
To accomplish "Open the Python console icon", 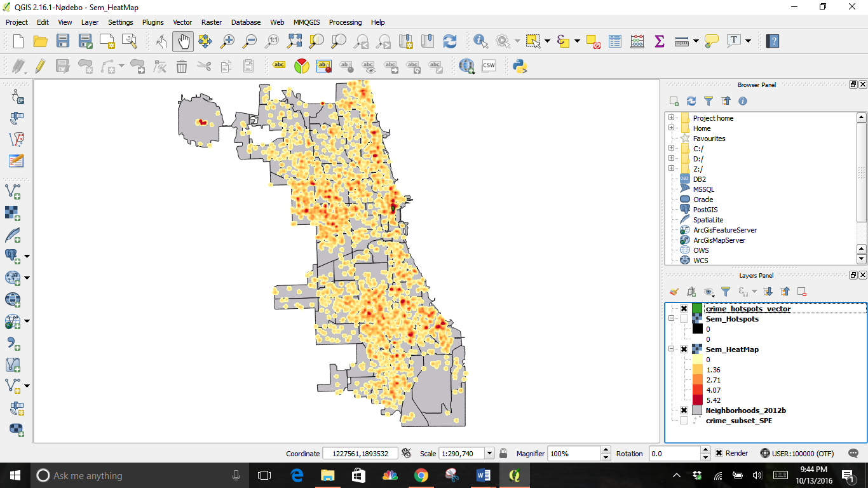I will point(520,66).
